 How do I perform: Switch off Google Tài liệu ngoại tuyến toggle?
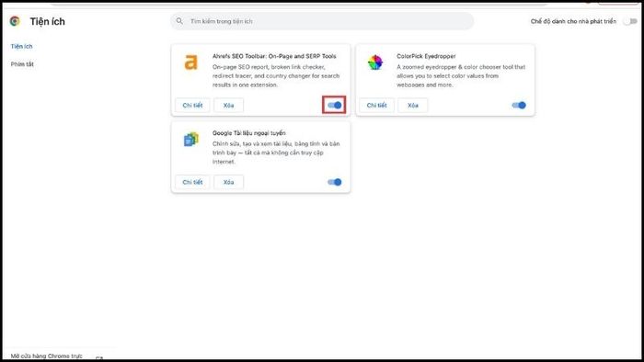[x=334, y=182]
